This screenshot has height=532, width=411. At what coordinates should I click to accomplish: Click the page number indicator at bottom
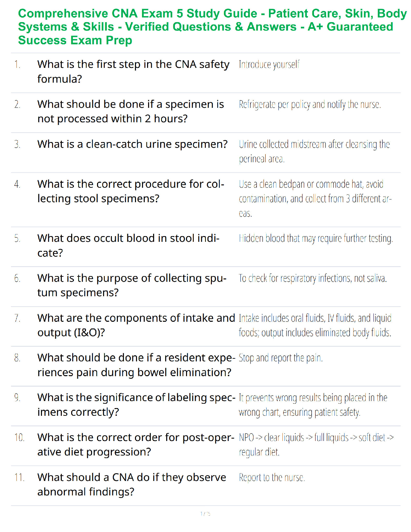(x=205, y=514)
